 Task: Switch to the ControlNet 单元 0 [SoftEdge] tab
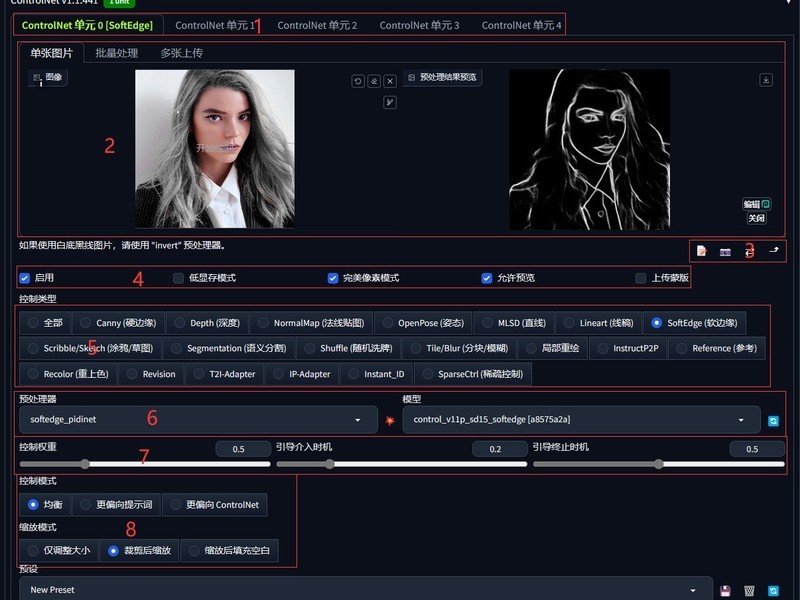[x=87, y=25]
